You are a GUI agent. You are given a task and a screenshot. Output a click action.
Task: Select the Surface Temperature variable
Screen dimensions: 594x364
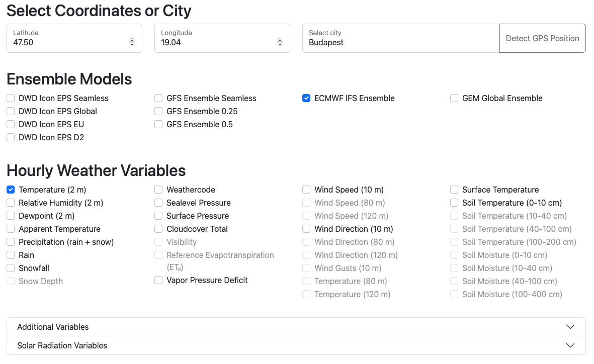click(x=454, y=190)
